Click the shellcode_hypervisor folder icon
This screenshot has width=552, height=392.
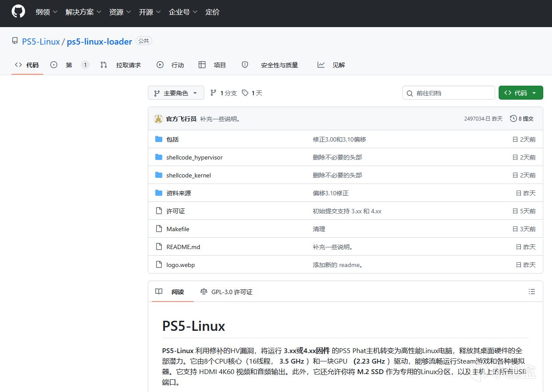[159, 157]
